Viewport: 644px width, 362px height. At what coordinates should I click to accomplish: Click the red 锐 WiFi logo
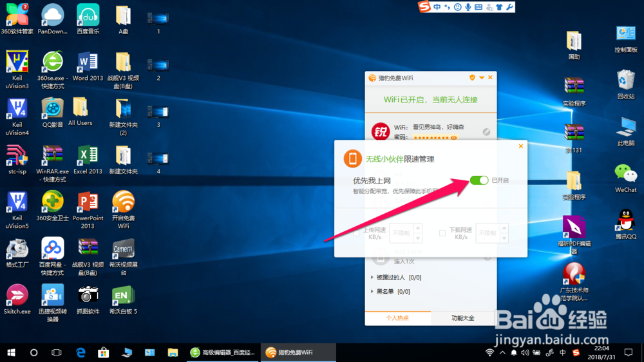tap(381, 132)
